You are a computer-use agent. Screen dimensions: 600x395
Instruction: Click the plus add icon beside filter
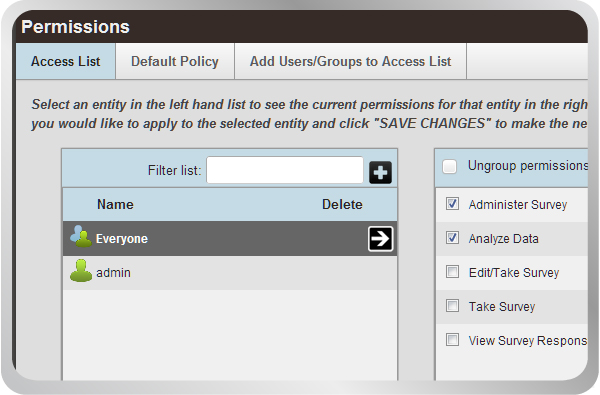[380, 173]
